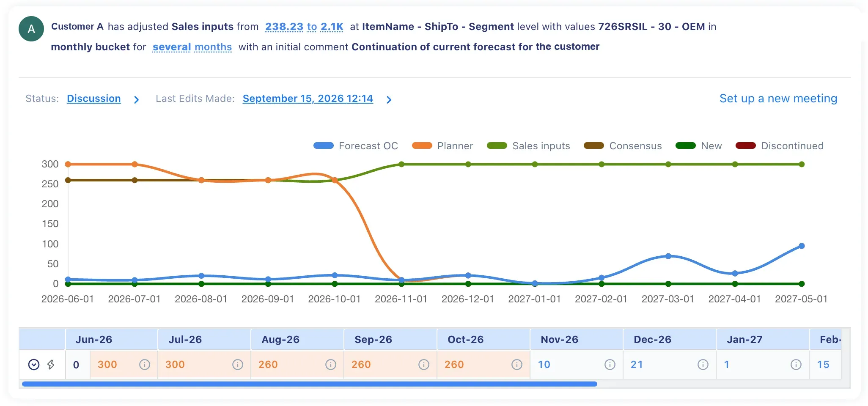Viewport: 868px width, 406px height.
Task: Click the 0 value in the first row
Action: point(76,365)
